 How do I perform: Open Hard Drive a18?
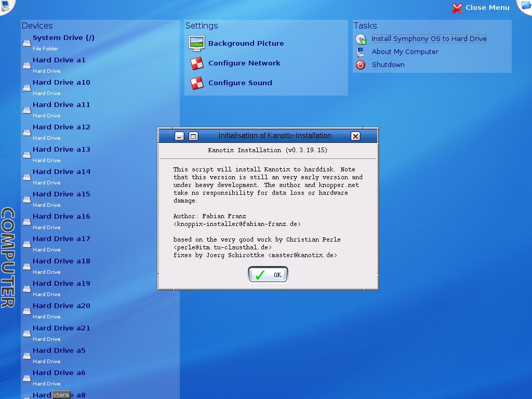coord(61,261)
